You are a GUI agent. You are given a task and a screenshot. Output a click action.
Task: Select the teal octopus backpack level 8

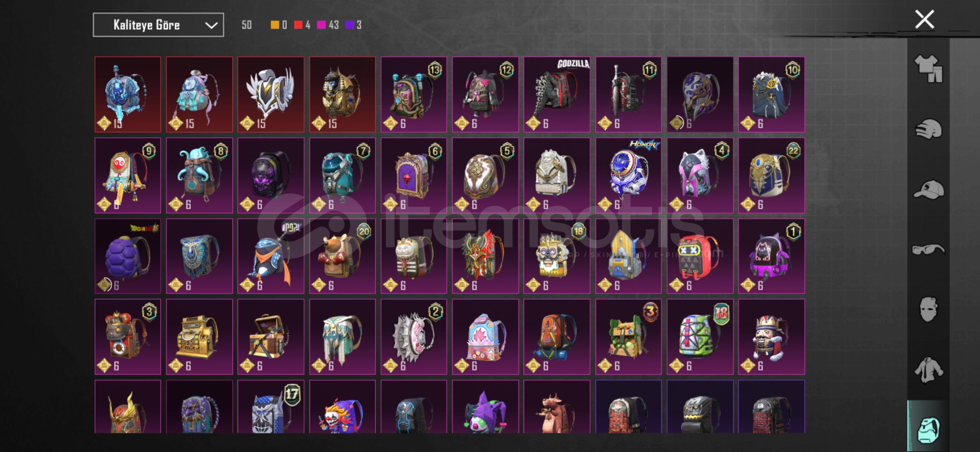click(x=199, y=175)
